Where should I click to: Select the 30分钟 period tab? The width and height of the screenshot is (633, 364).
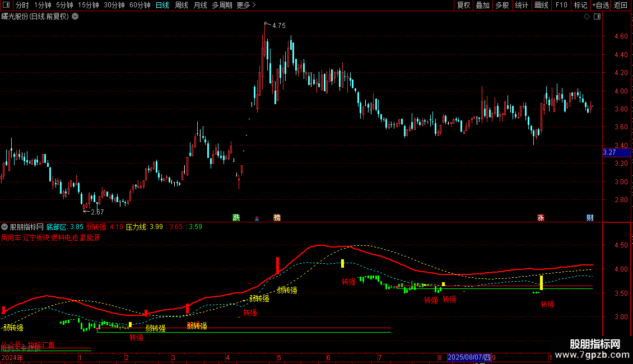[114, 5]
